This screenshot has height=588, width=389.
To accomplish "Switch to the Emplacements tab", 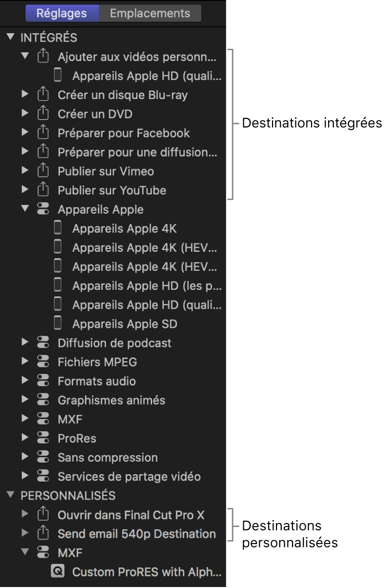I will pos(150,13).
